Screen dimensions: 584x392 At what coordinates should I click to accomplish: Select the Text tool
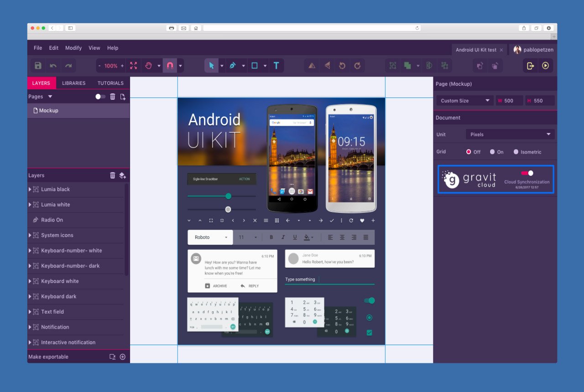276,65
